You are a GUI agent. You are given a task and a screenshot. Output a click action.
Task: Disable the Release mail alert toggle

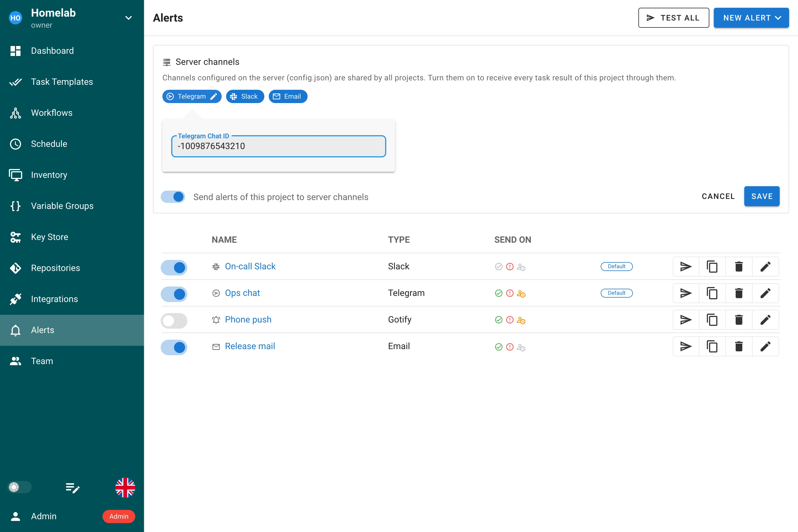point(174,347)
